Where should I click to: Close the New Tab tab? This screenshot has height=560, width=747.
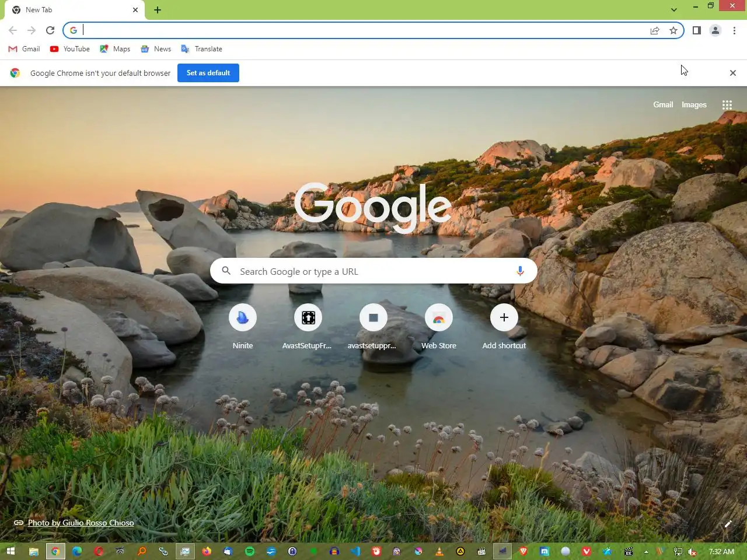[x=135, y=10]
